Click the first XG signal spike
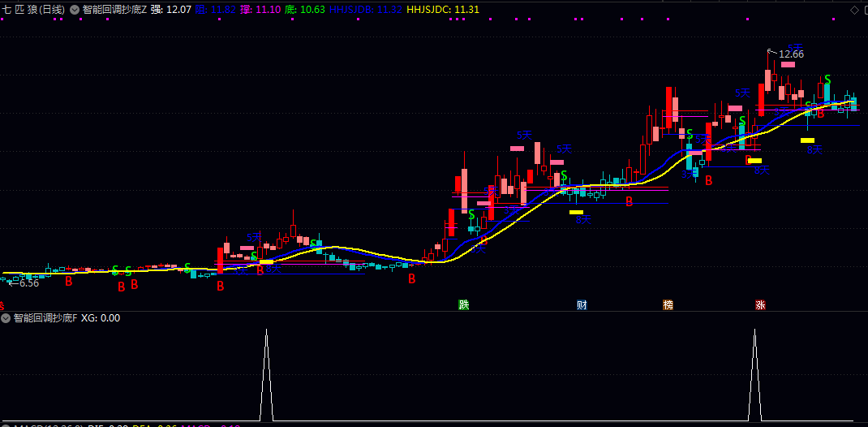868x427 pixels. point(266,374)
